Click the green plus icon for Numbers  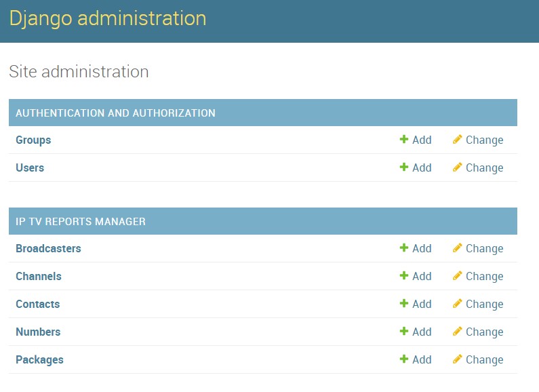click(404, 332)
